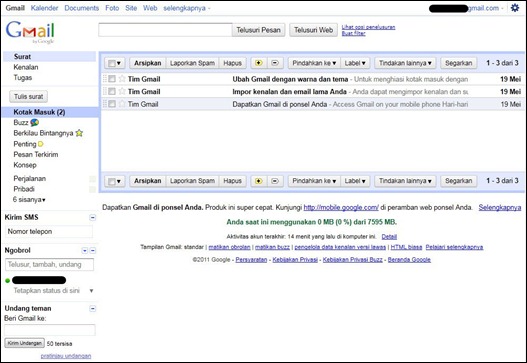Collapse the Kirim SMS panel
The height and width of the screenshot is (363, 527).
point(93,218)
